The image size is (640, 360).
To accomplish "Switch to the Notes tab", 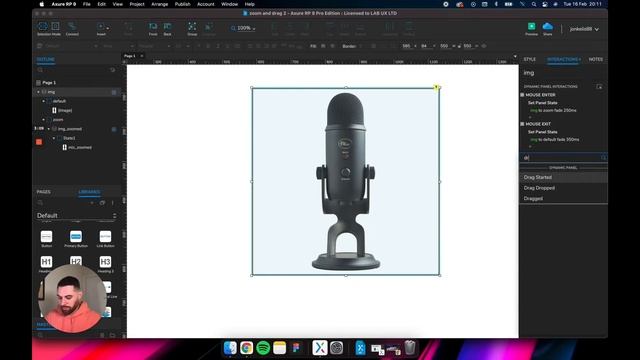I will pyautogui.click(x=596, y=59).
